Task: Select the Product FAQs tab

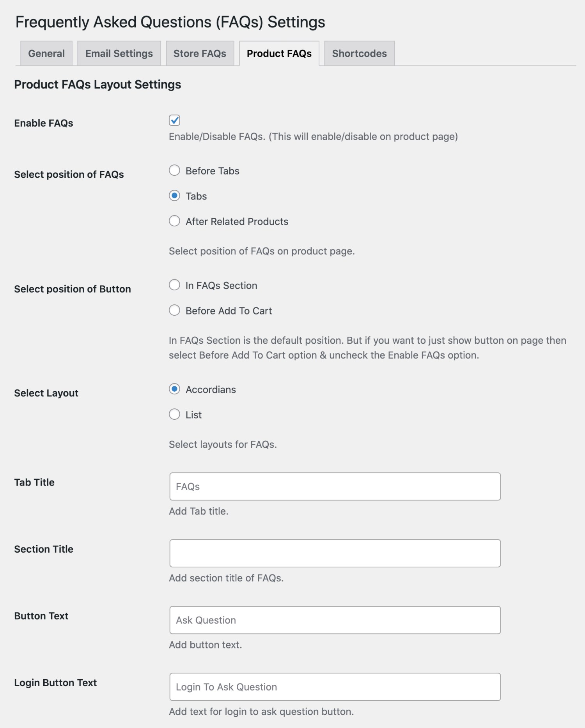Action: [x=278, y=53]
